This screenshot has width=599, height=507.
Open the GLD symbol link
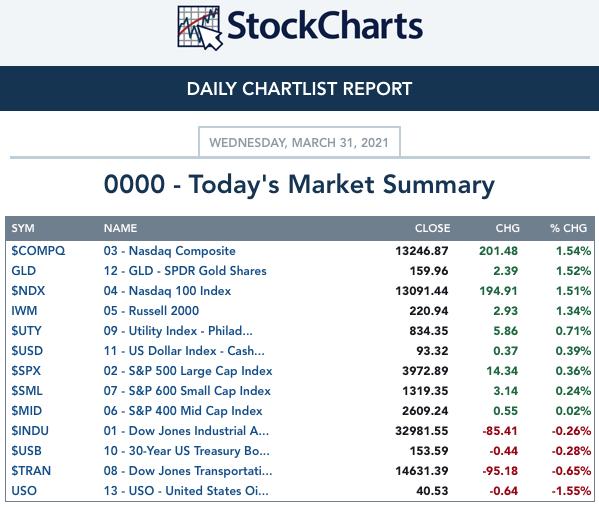tap(24, 271)
